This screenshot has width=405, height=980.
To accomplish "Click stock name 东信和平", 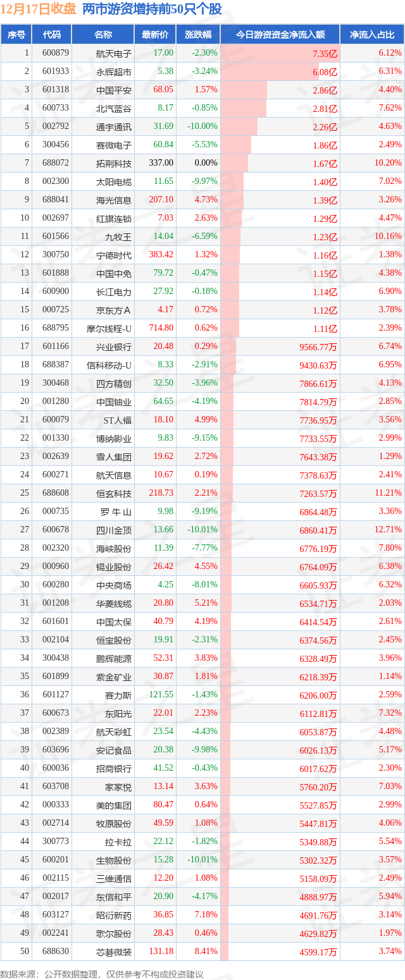I will coord(114,897).
